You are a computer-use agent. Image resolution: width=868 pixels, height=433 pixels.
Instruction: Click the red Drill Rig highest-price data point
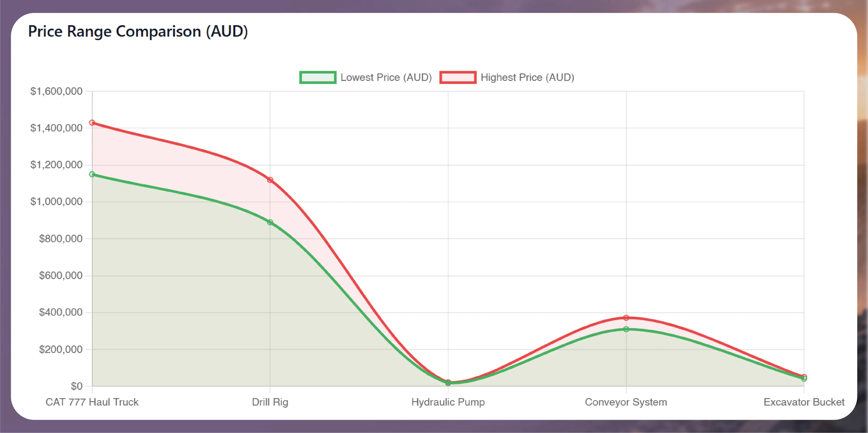point(270,180)
